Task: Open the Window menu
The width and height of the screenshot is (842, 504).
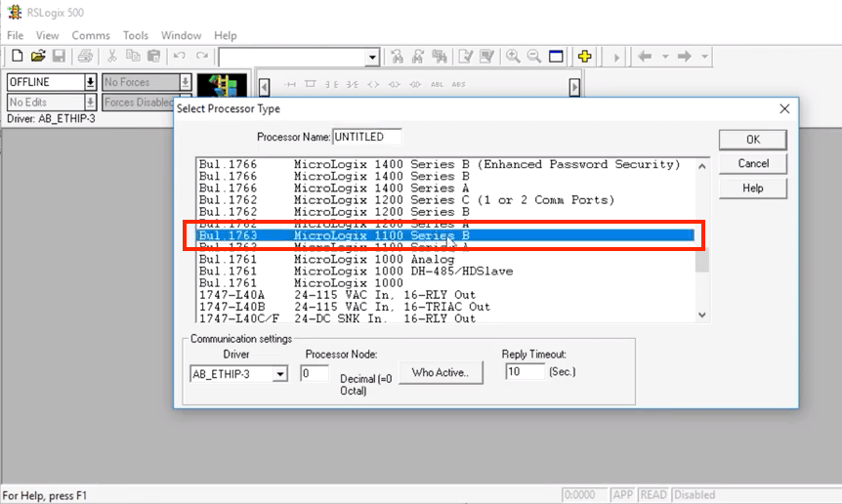Action: point(181,35)
